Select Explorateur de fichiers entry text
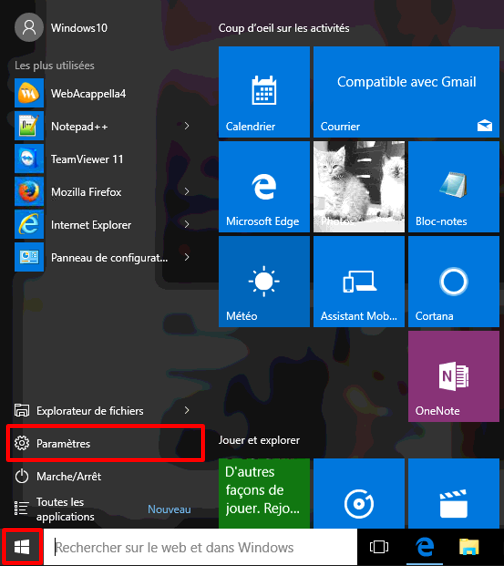 click(x=90, y=411)
